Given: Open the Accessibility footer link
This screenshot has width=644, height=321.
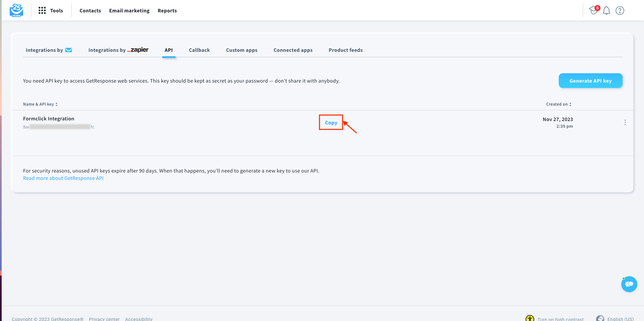Looking at the screenshot, I should (139, 319).
